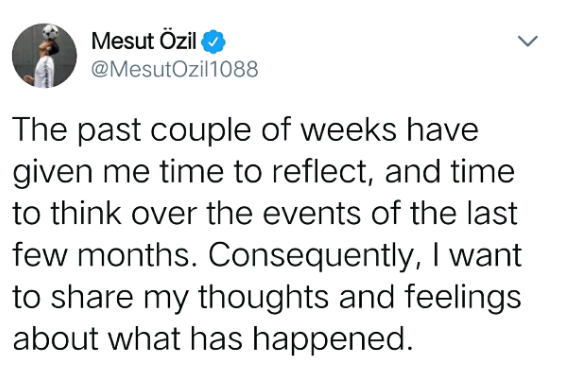Viewport: 574px width, 383px height.
Task: Click the word "about" starting last line
Action: click(56, 339)
